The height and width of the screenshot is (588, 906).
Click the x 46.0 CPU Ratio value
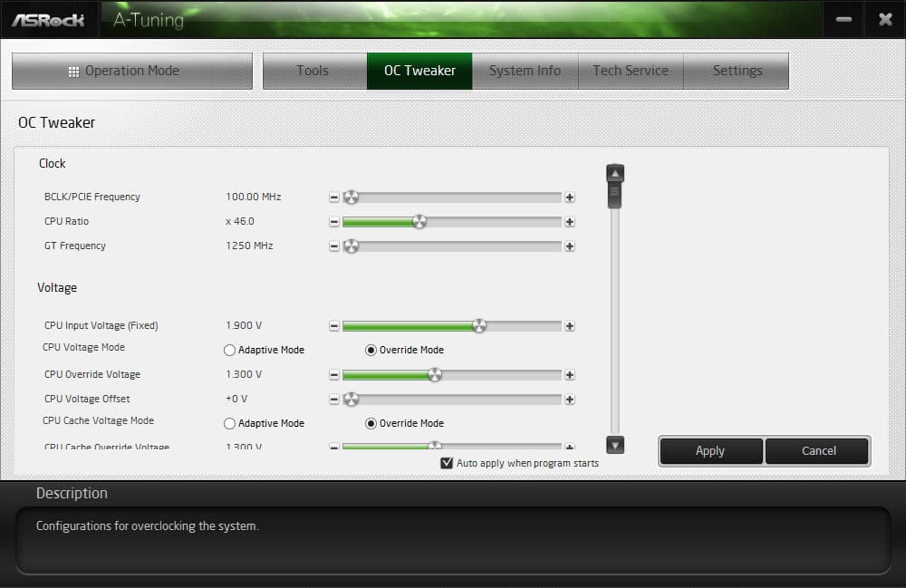pyautogui.click(x=240, y=221)
